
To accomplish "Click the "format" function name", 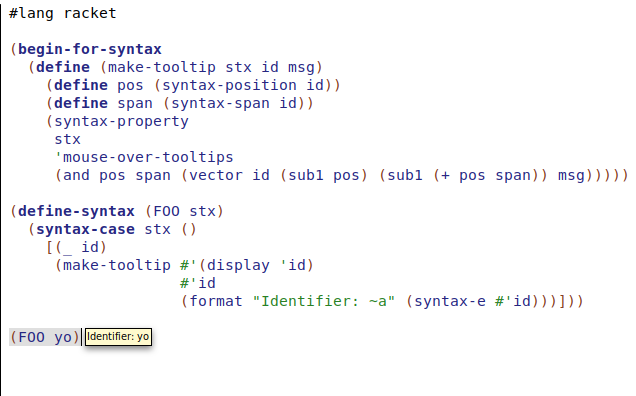I will [216, 301].
